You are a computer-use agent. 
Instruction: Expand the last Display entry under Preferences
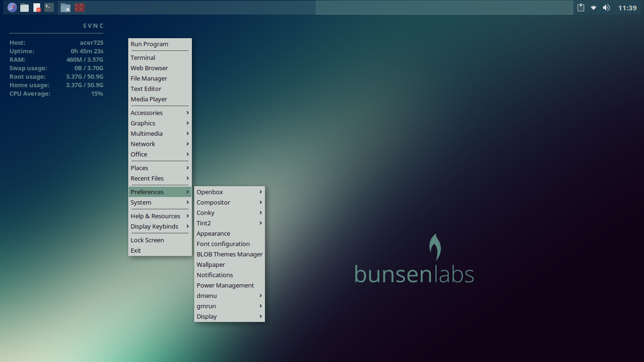click(x=230, y=317)
